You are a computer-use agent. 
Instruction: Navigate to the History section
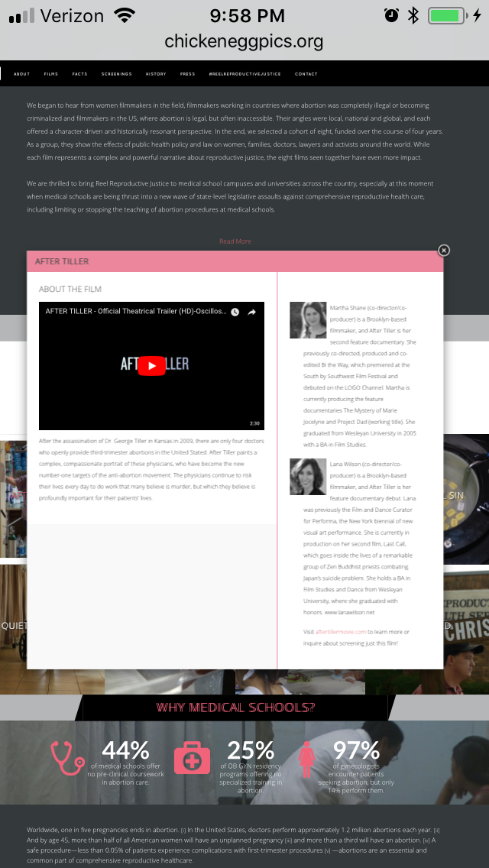click(156, 74)
